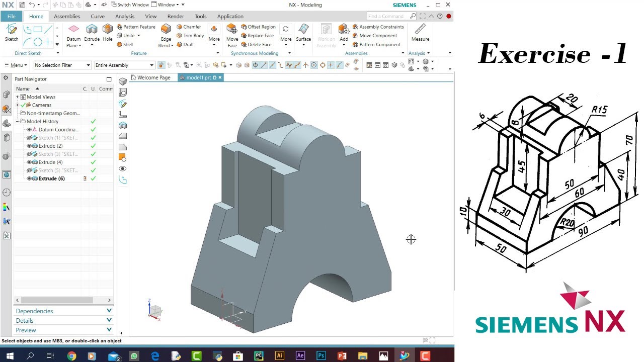
Task: Expand the Details panel
Action: click(x=63, y=321)
